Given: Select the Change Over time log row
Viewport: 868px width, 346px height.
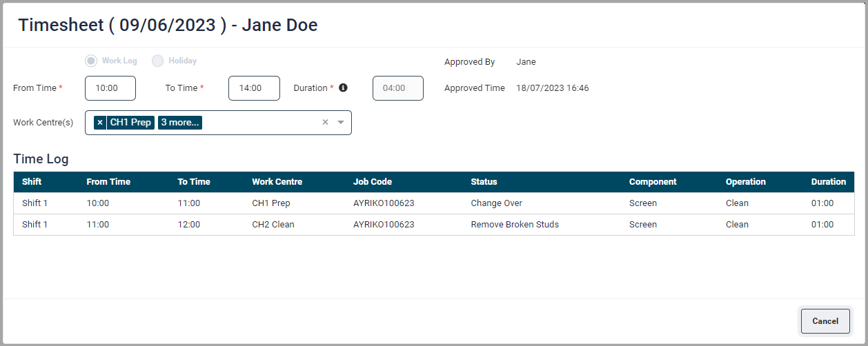Looking at the screenshot, I should [x=496, y=203].
